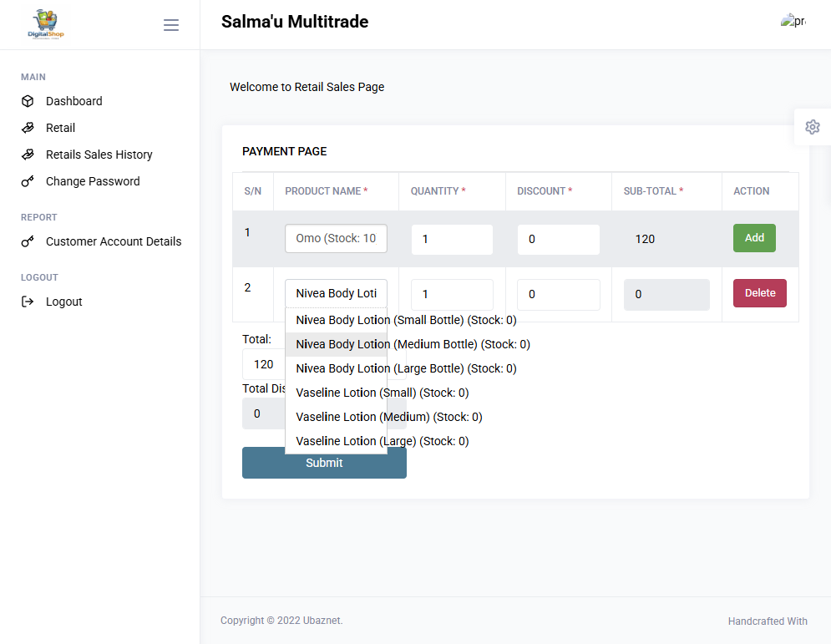The height and width of the screenshot is (644, 831).
Task: Click the Change Password key icon
Action: 28,181
